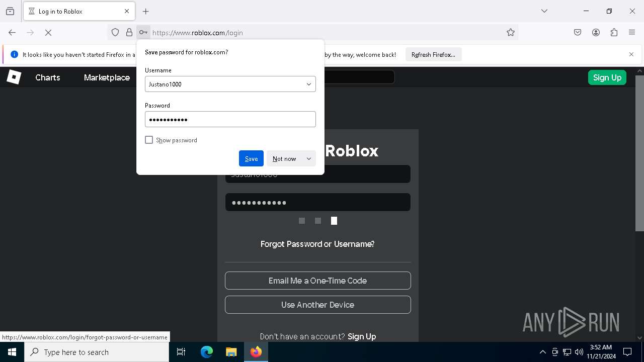
Task: Bookmark this page with the star
Action: pyautogui.click(x=511, y=32)
